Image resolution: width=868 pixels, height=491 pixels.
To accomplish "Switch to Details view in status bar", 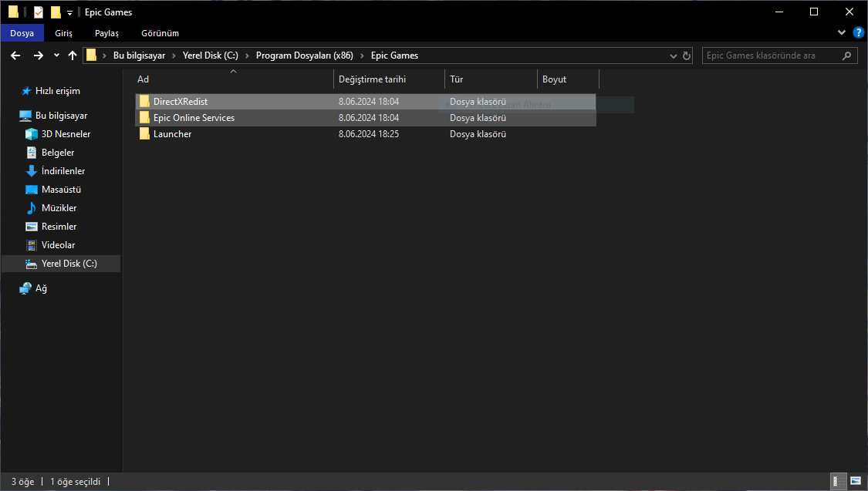I will (839, 481).
